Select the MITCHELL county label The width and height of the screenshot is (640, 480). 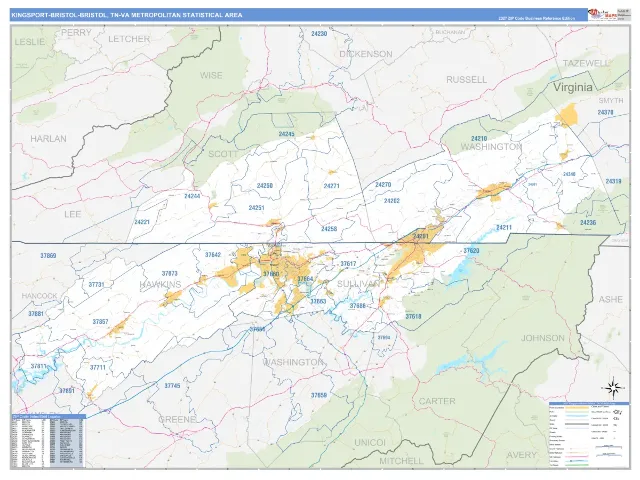click(401, 461)
